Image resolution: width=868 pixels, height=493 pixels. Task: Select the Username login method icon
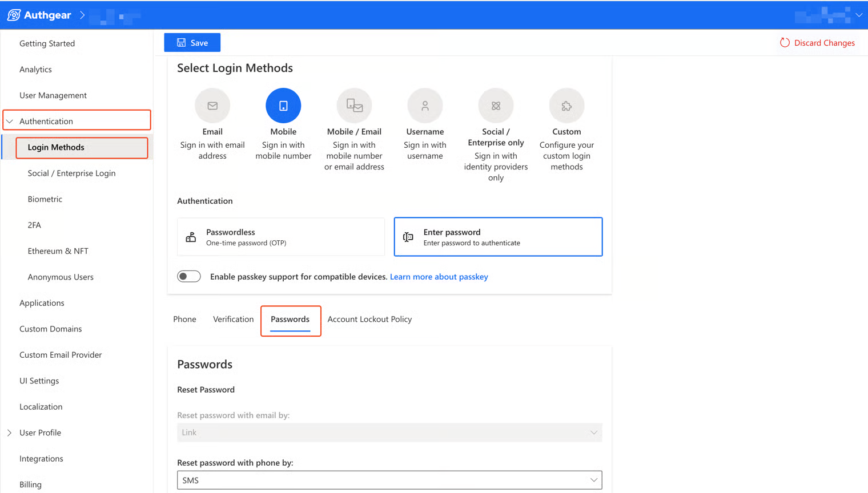[425, 106]
